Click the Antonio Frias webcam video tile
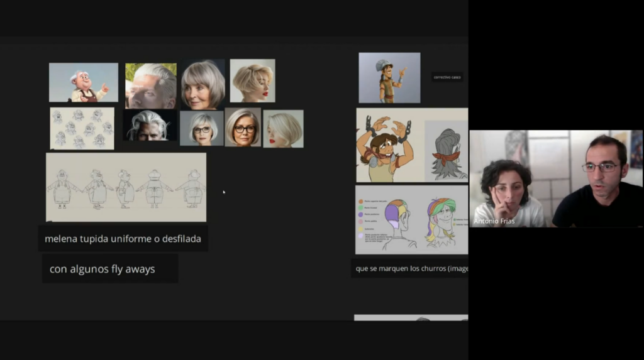644x360 pixels. pyautogui.click(x=556, y=178)
